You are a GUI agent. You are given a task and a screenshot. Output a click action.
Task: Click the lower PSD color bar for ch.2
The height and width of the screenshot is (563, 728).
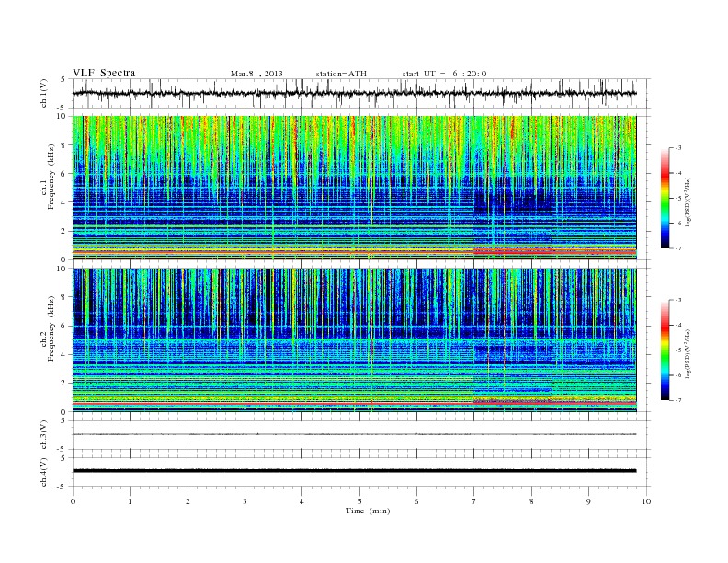pyautogui.click(x=665, y=350)
